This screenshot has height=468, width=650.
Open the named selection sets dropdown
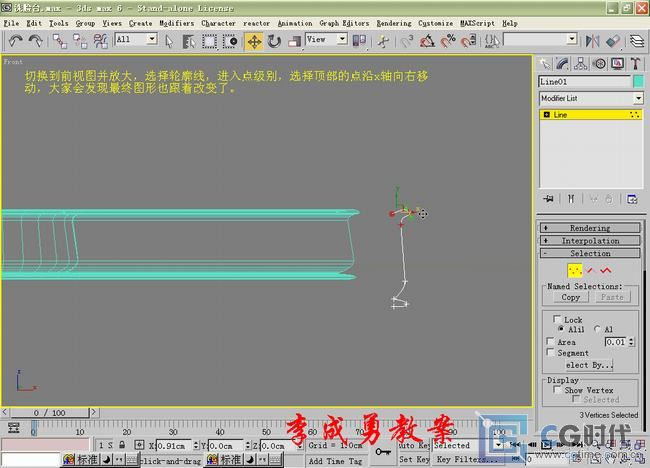pos(572,39)
